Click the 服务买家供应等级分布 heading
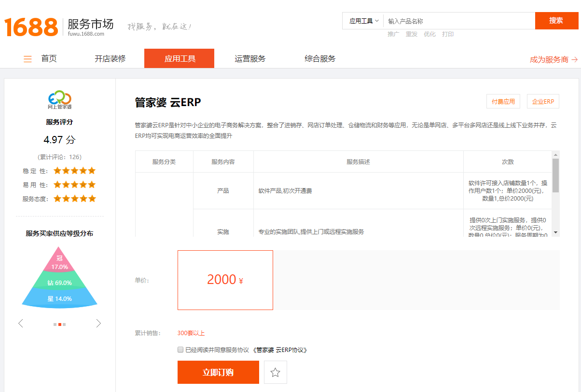581x392 pixels. (x=60, y=233)
